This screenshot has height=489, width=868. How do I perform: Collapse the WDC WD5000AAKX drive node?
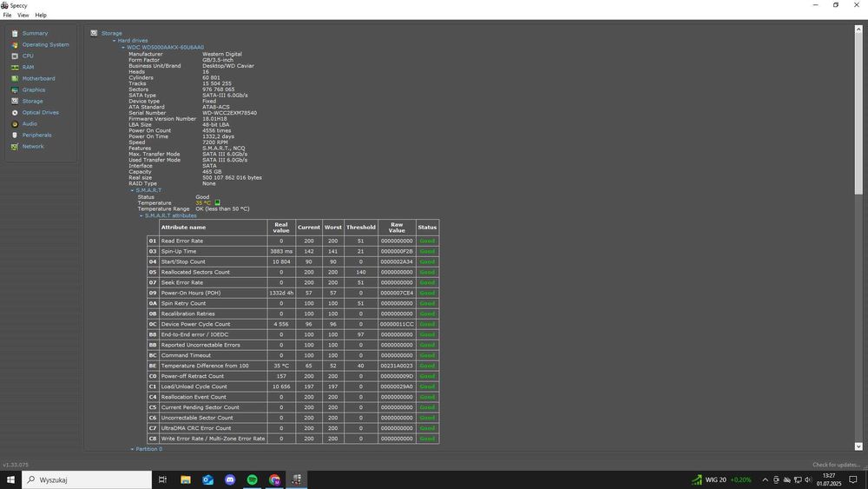click(x=123, y=48)
